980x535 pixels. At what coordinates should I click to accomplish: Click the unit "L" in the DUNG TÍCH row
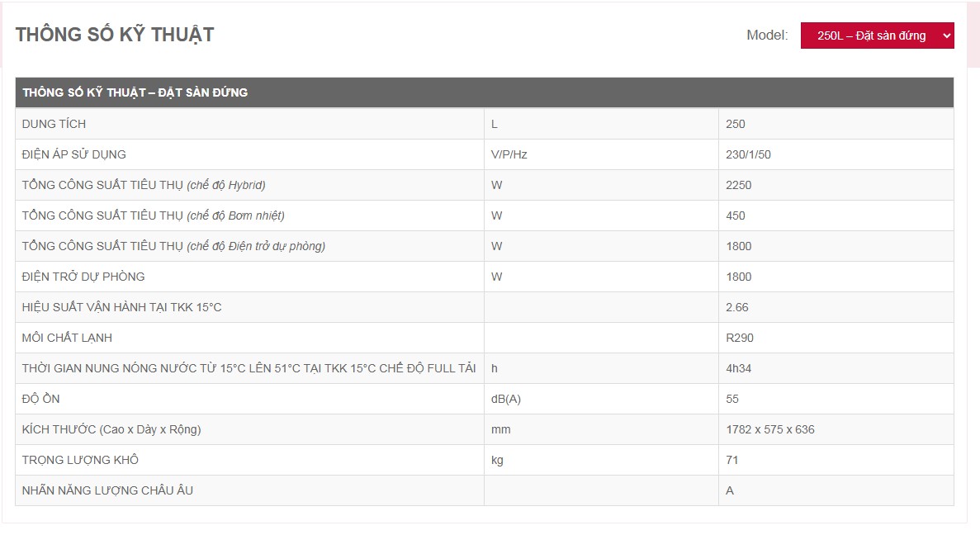494,124
